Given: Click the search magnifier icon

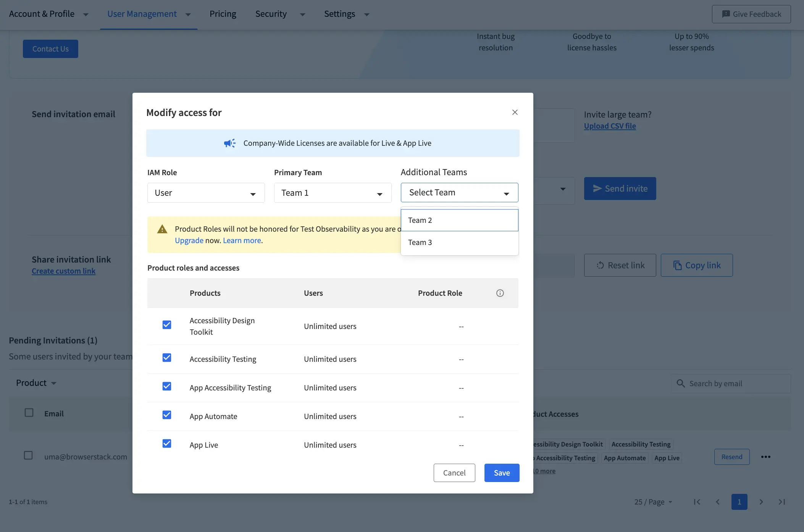Looking at the screenshot, I should 680,384.
